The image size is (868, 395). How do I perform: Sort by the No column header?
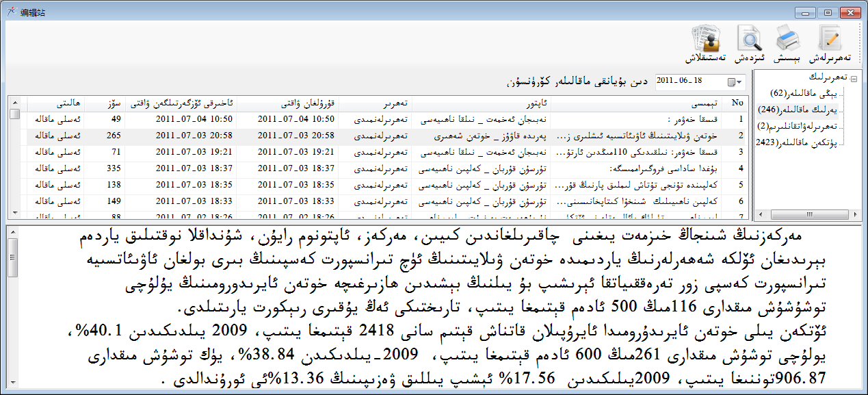[736, 103]
